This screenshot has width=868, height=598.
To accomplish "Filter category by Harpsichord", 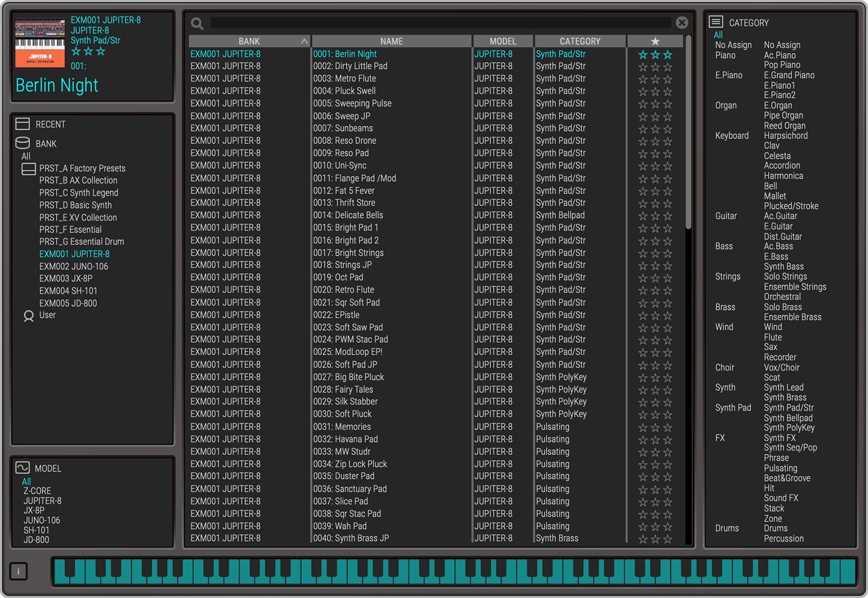I will click(x=785, y=136).
